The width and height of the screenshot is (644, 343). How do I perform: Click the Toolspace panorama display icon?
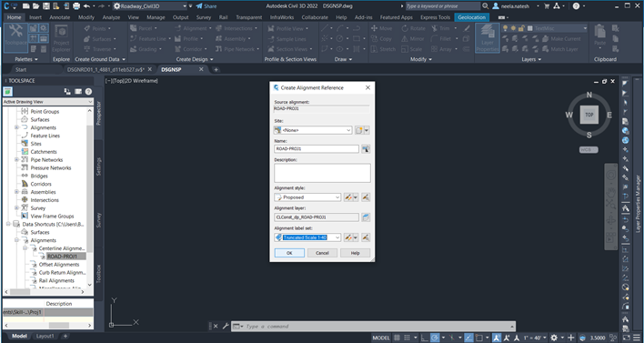pos(78,92)
